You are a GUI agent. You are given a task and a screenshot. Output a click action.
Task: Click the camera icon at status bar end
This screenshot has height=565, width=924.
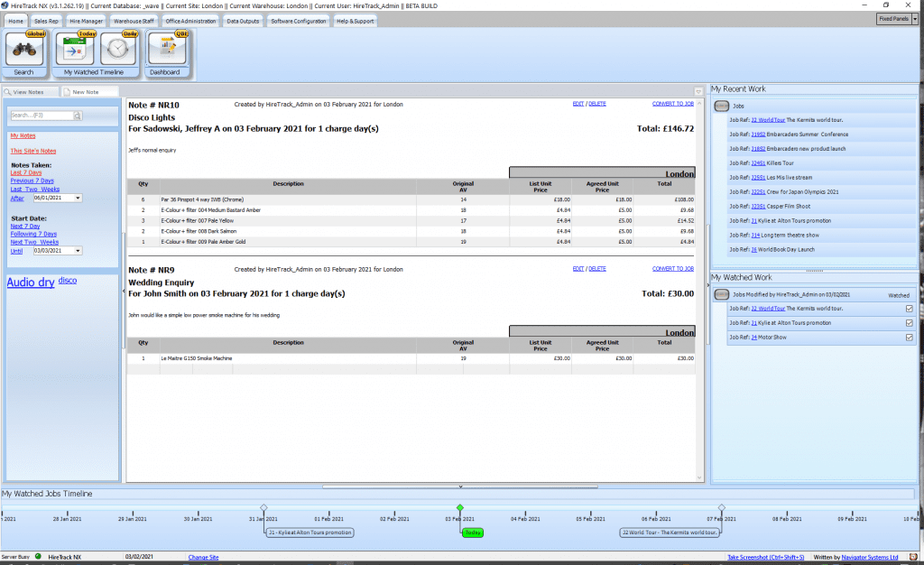[913, 557]
